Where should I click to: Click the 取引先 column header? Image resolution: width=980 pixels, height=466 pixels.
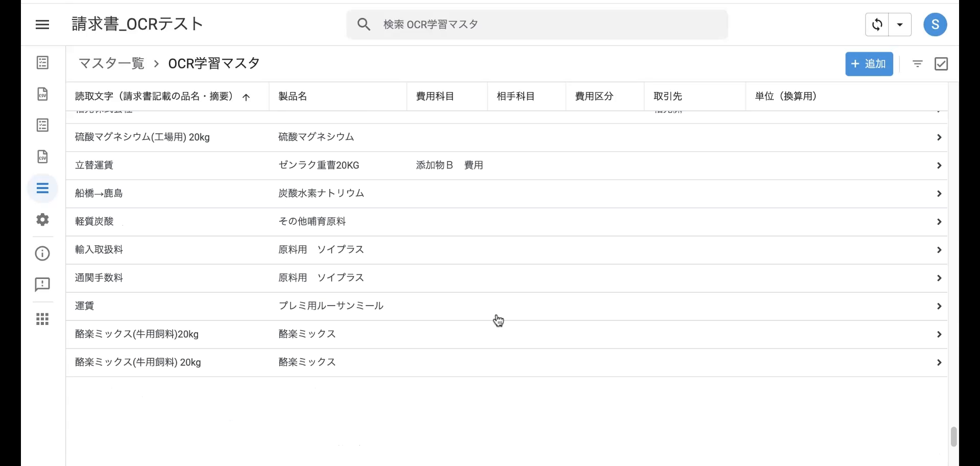click(668, 96)
